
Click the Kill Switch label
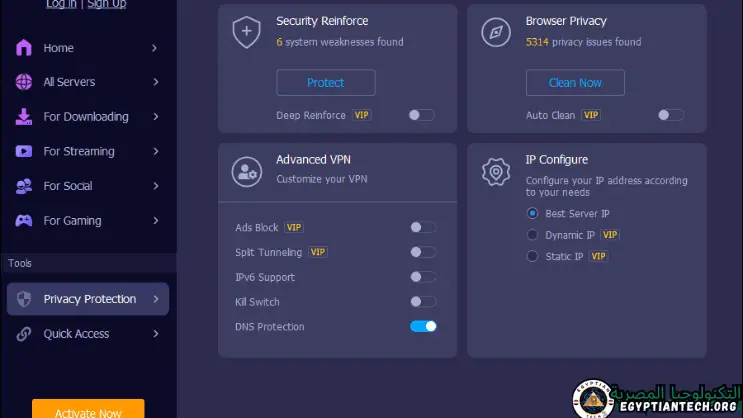pyautogui.click(x=257, y=302)
